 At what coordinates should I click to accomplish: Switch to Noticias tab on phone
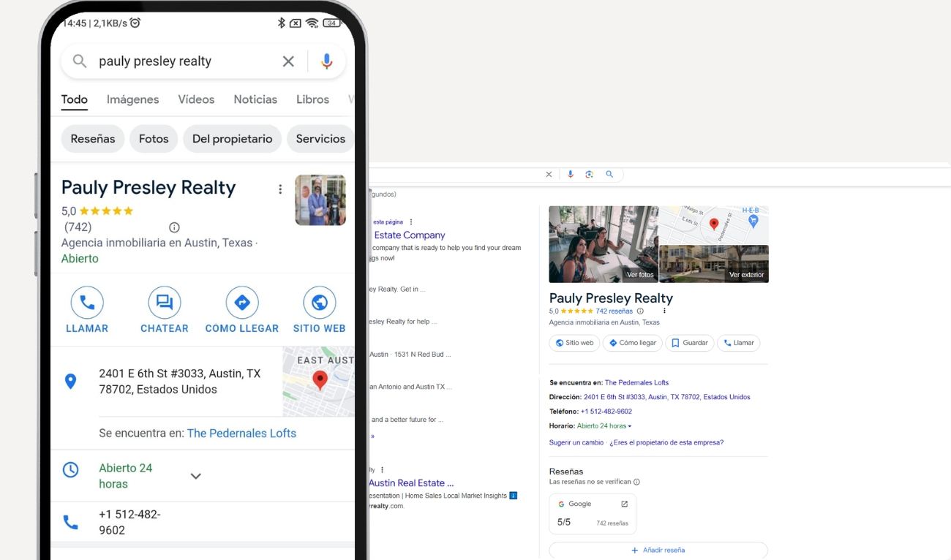(x=255, y=99)
